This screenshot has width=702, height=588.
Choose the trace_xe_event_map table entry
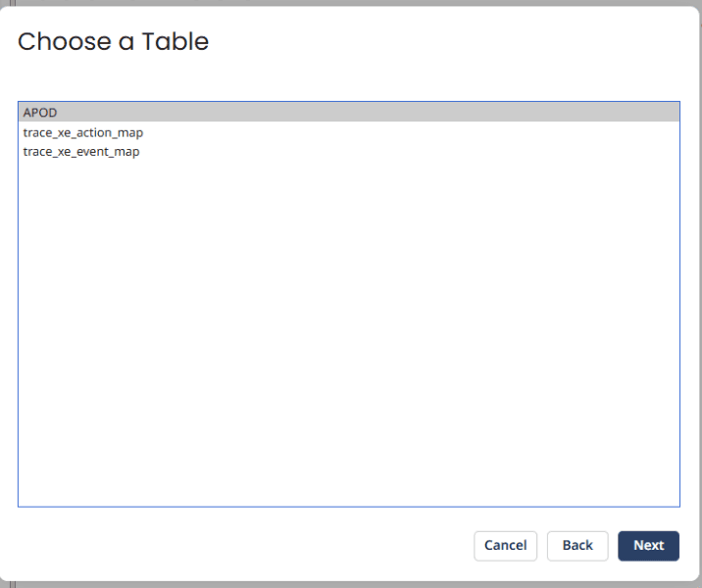click(81, 152)
